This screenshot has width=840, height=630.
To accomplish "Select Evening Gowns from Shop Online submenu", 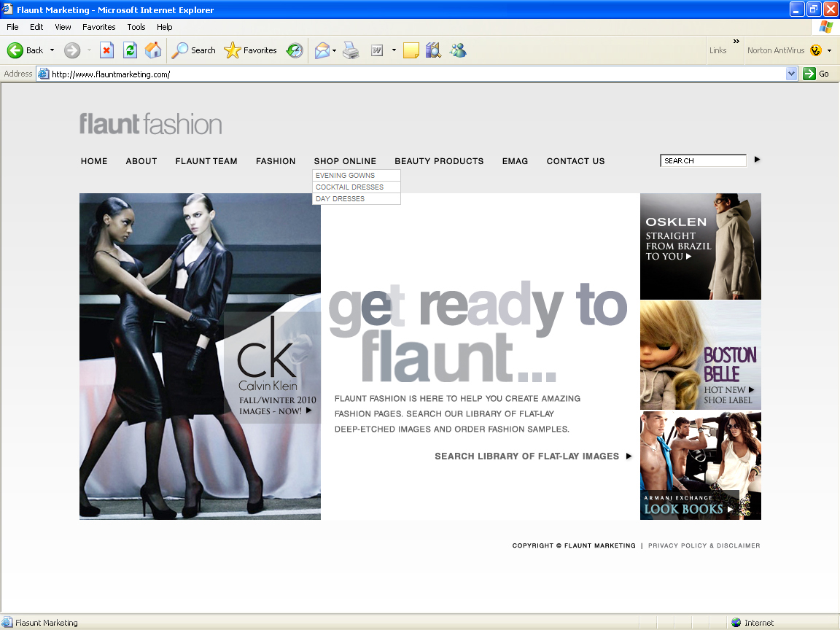I will [x=357, y=175].
